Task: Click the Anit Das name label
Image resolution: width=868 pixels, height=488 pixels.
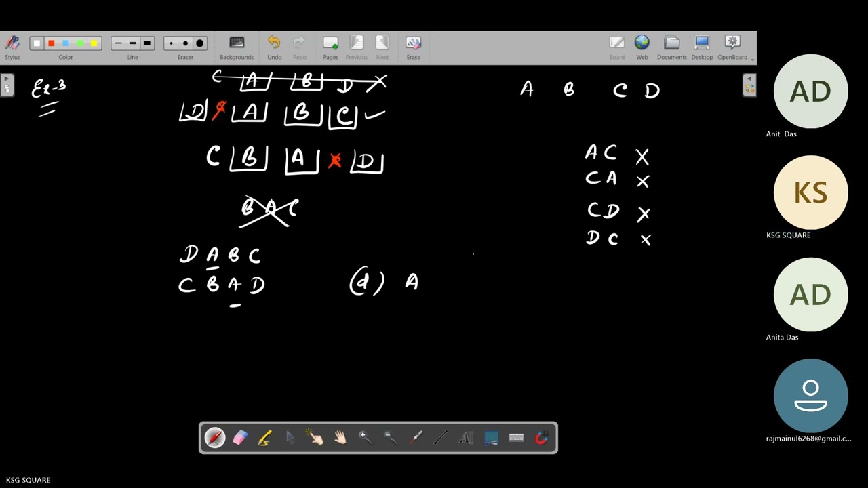Action: click(x=781, y=134)
